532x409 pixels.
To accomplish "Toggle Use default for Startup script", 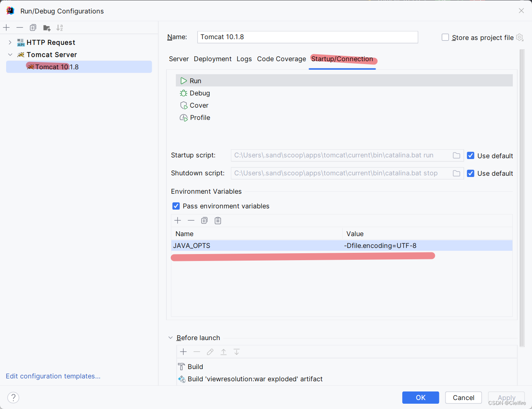I will [471, 155].
